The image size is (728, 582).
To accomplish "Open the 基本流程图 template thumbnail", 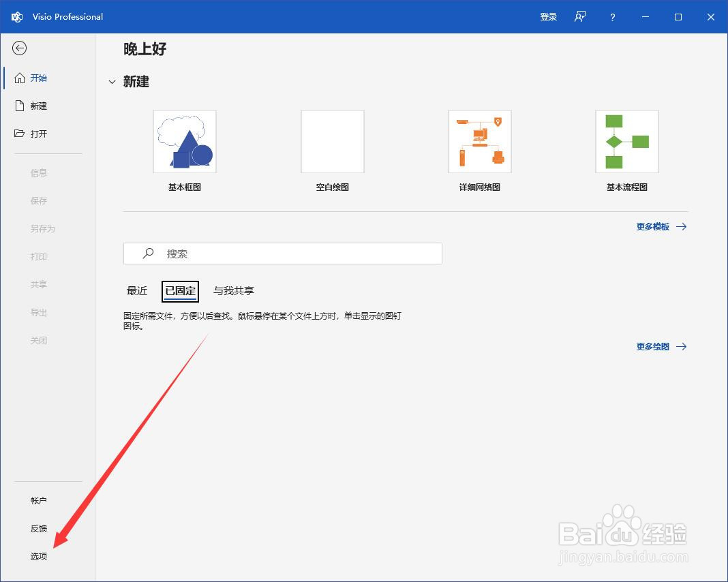I will coord(627,142).
